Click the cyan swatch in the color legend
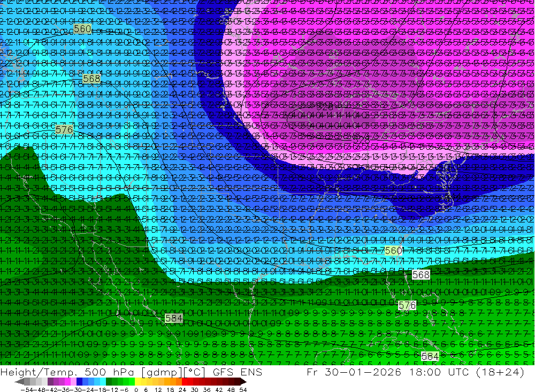Viewport: 535px width, 392px height. [x=103, y=382]
